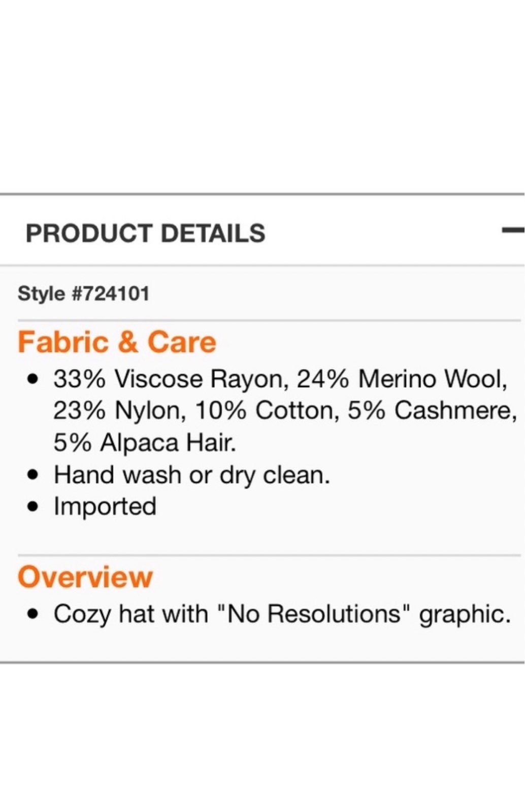Click the Imported list item
The image size is (525, 812).
105,507
